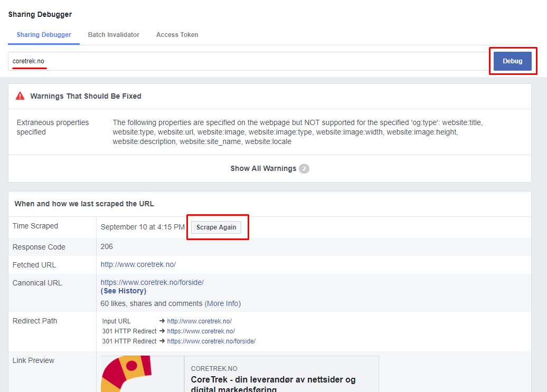Click the link preview title 'CoreTrek - din leverandør'
The image size is (547, 392).
[273, 384]
